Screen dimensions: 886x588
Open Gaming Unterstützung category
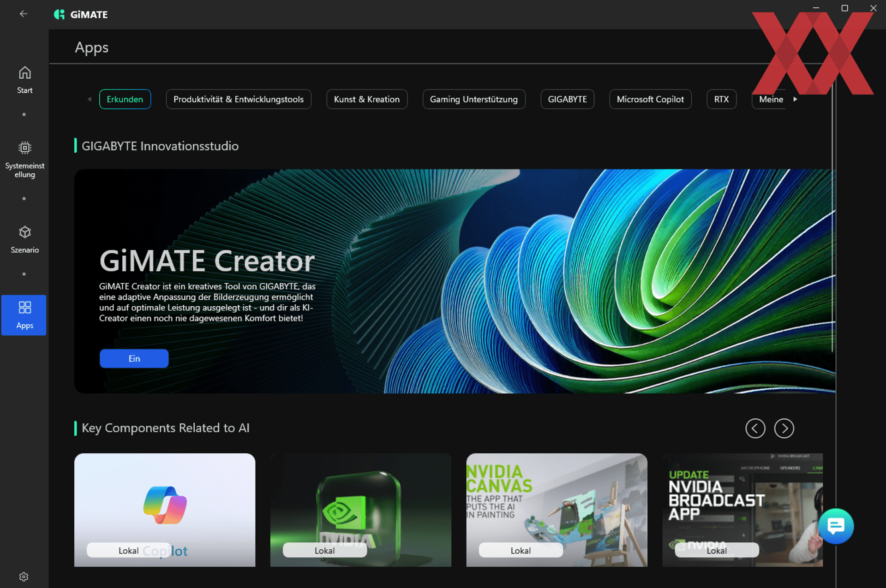tap(474, 99)
